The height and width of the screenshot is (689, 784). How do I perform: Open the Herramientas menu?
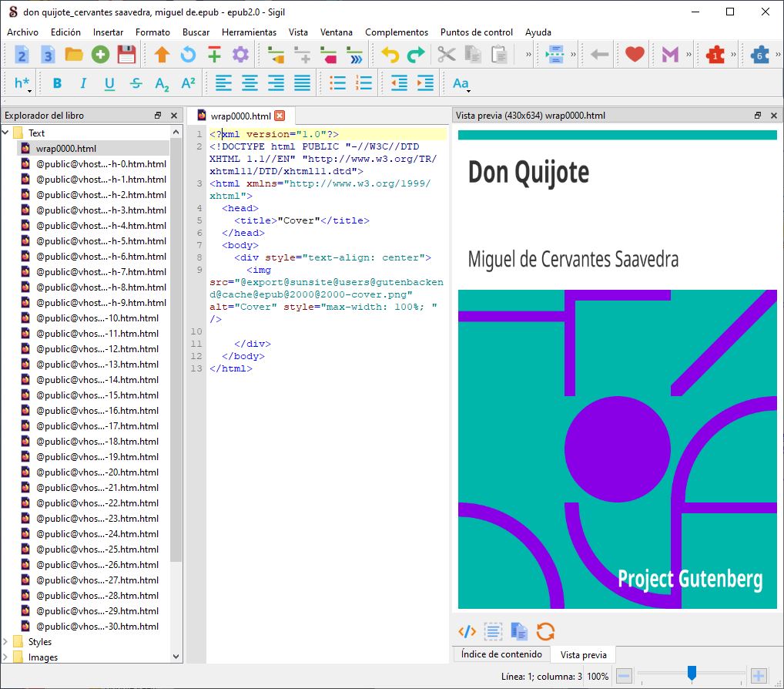click(x=249, y=32)
